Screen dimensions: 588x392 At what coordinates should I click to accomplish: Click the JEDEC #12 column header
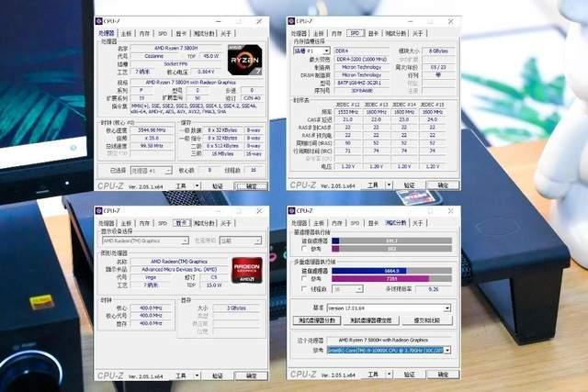pyautogui.click(x=348, y=104)
